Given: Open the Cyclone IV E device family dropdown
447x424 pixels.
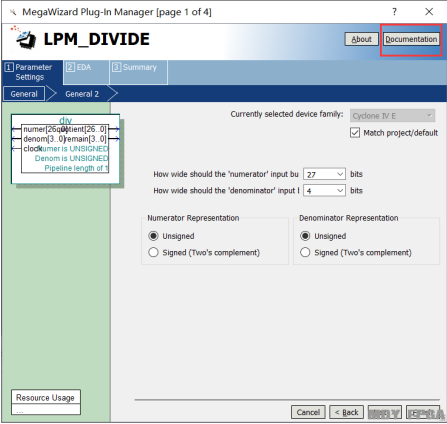Looking at the screenshot, I should click(392, 116).
